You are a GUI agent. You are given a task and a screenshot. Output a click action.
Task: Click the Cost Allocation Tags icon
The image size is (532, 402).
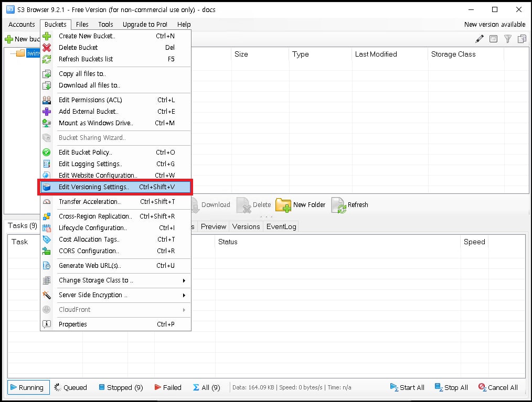pos(47,240)
